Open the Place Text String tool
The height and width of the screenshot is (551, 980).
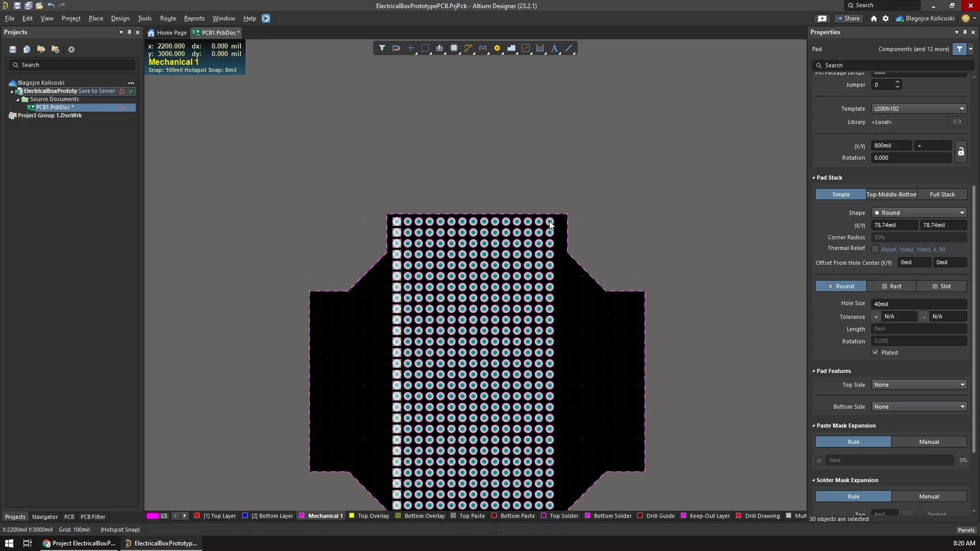click(555, 48)
